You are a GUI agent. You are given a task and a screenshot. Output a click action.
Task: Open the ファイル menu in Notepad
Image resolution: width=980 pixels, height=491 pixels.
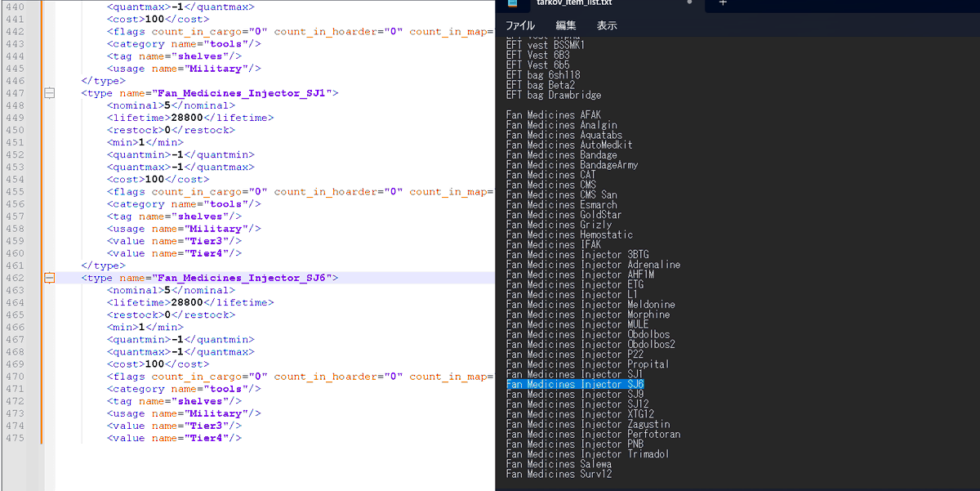point(520,26)
